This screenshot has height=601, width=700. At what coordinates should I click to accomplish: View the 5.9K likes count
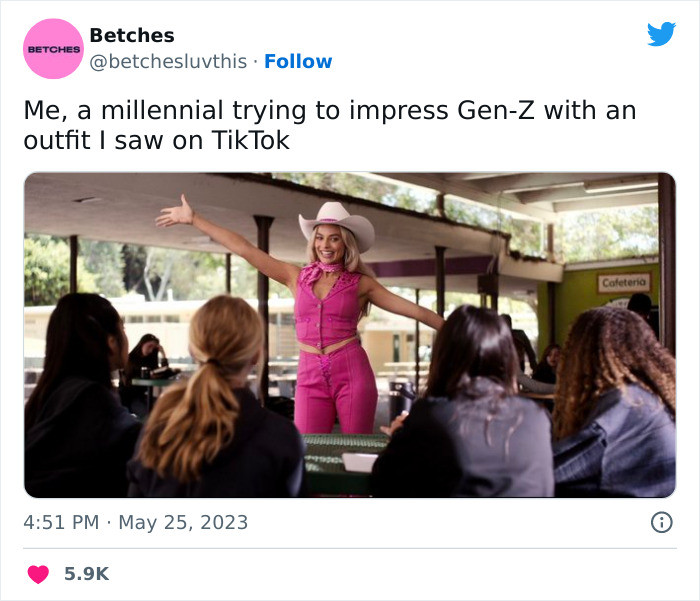pos(86,574)
